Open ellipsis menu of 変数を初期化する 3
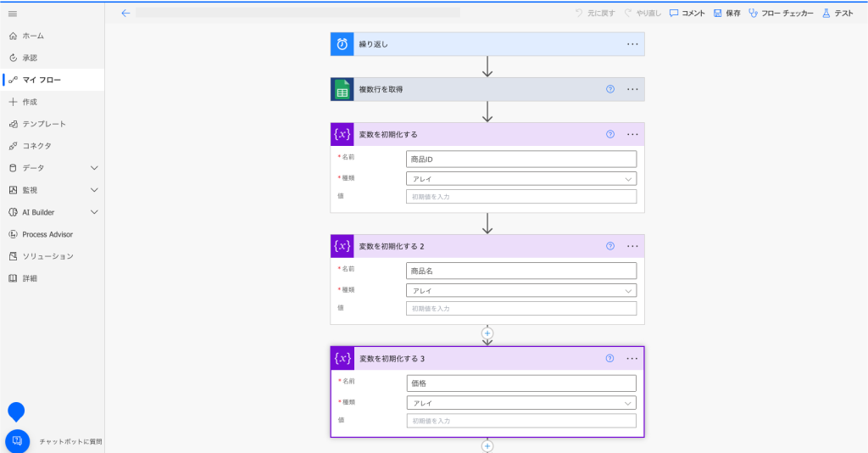 [x=632, y=359]
